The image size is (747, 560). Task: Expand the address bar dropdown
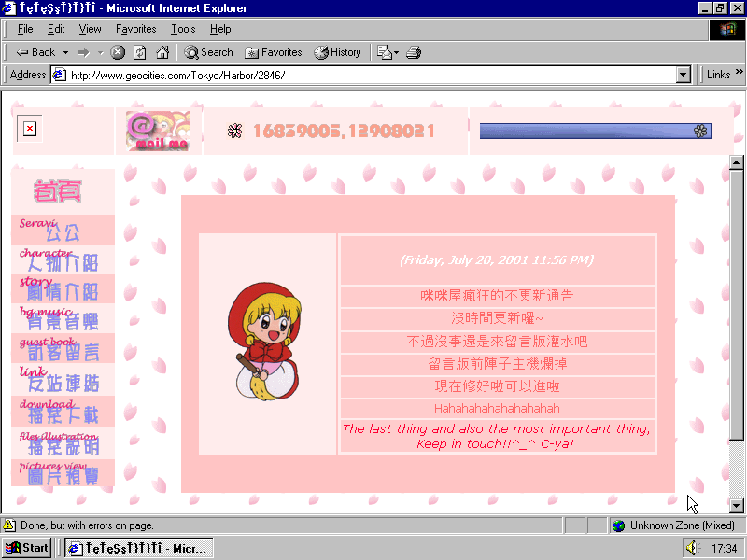684,76
